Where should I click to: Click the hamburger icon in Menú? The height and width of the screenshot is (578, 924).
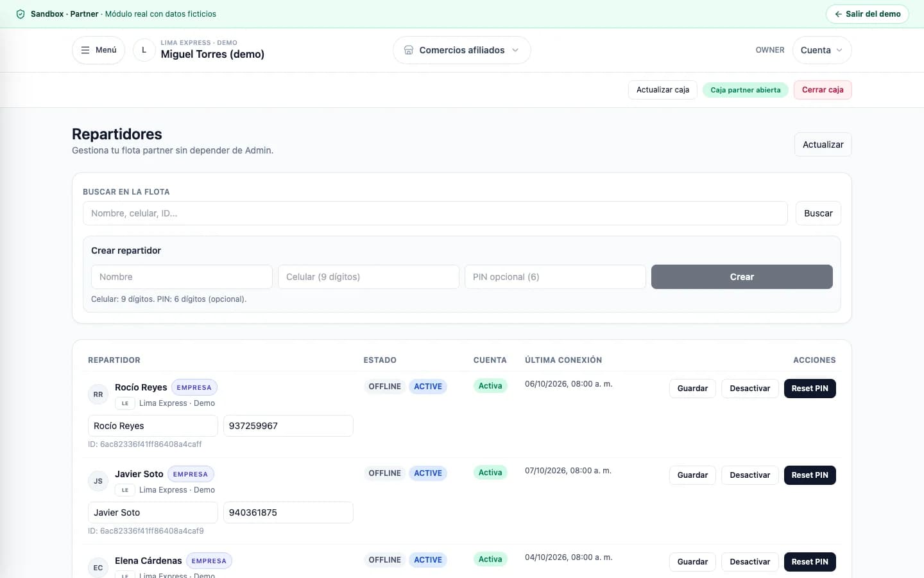coord(85,50)
